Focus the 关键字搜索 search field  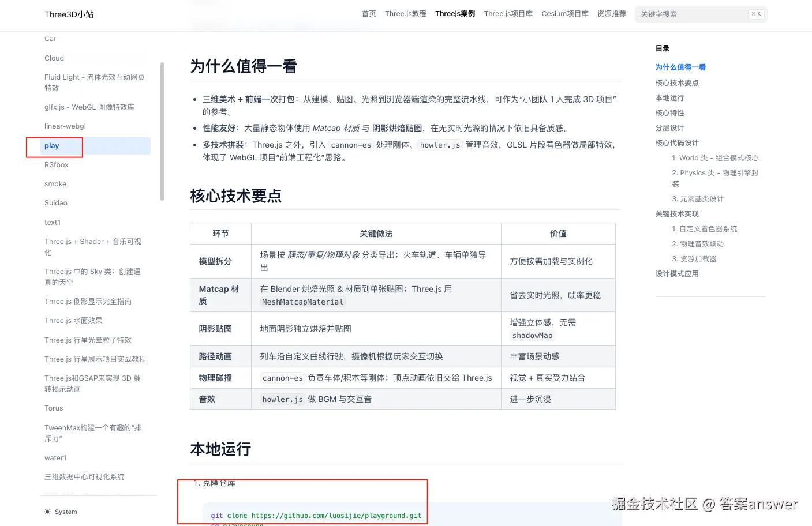coord(701,14)
